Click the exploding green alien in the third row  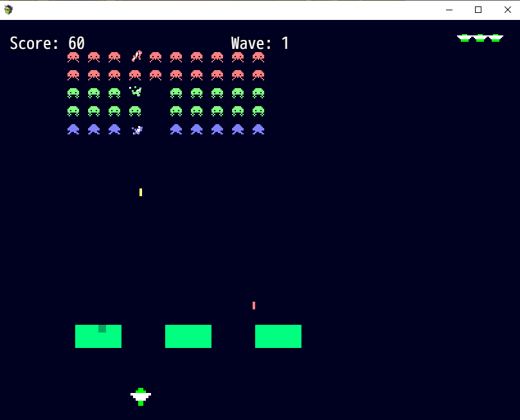tap(136, 91)
